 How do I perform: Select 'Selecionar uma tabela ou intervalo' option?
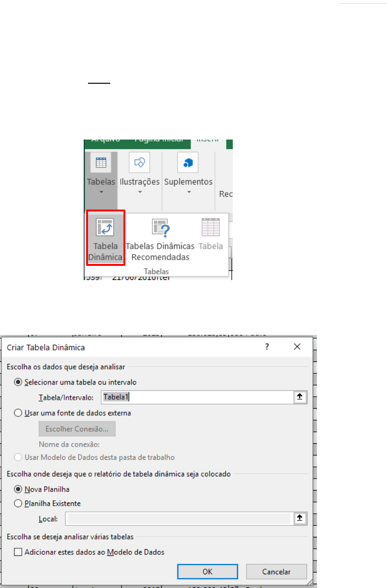pos(18,382)
